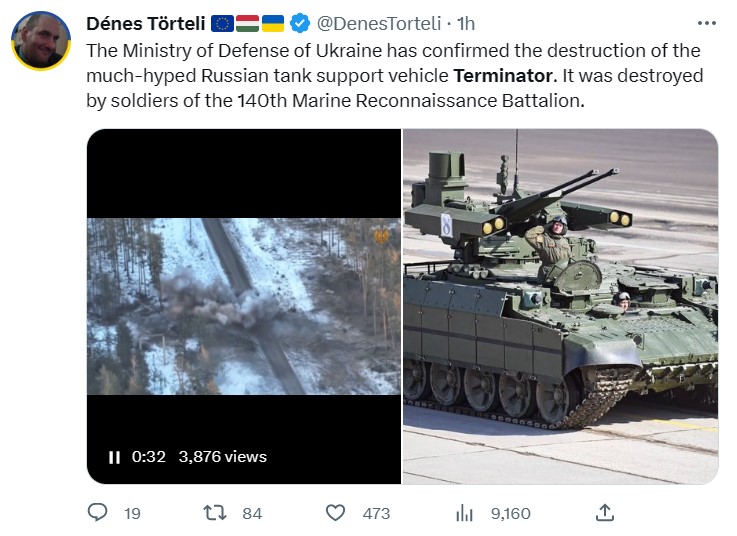
Task: Retweet this post using the arrows icon
Action: click(215, 513)
